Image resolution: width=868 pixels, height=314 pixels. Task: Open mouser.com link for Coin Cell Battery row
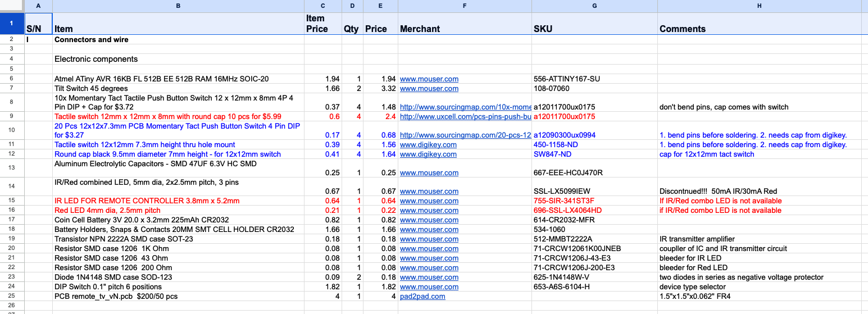tap(429, 220)
